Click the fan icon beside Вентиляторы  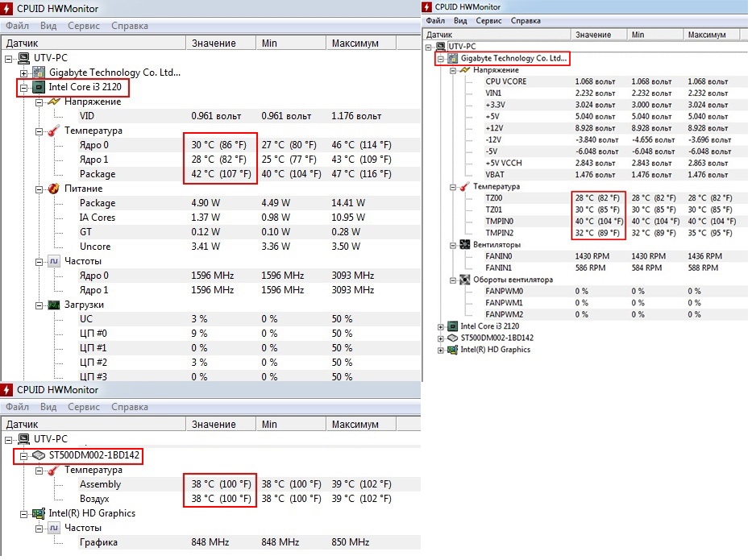click(465, 244)
